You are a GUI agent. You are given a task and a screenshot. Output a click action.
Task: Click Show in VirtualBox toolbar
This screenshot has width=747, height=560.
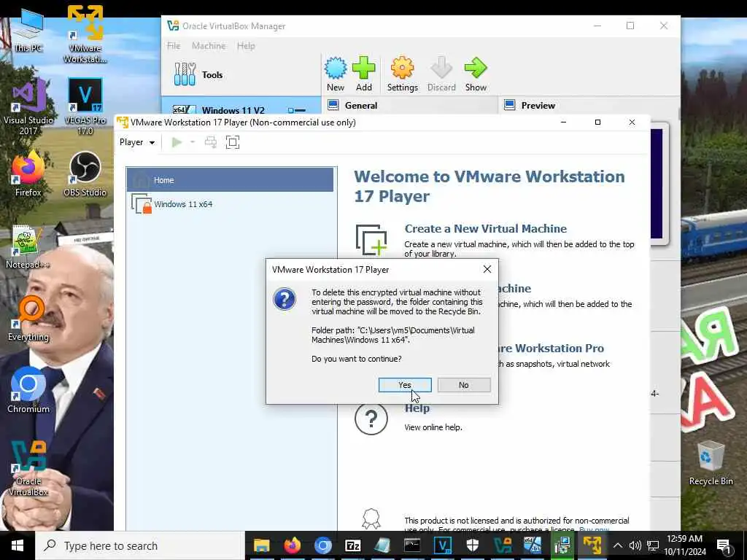pos(476,74)
